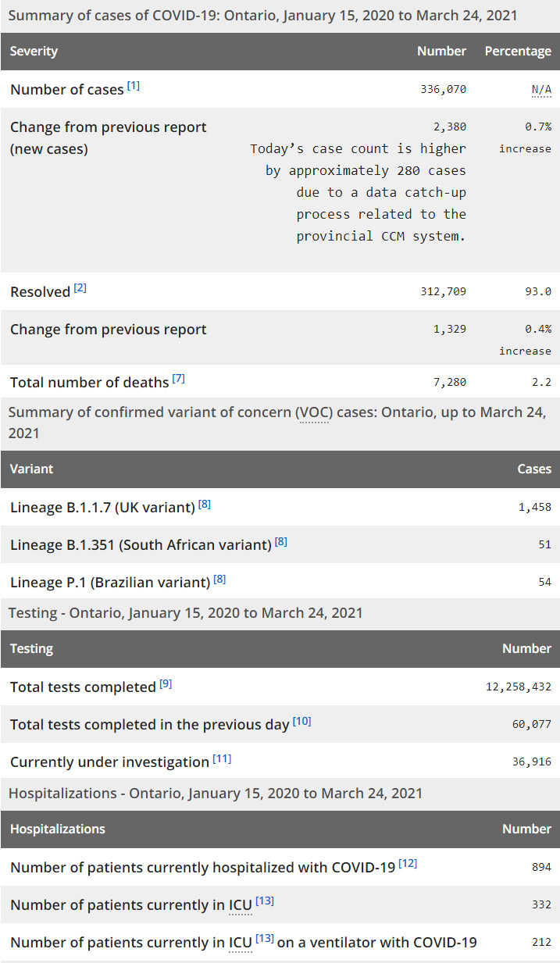Image resolution: width=560 pixels, height=963 pixels.
Task: Click the VOC abbreviation in the variant summary title
Action: tap(312, 413)
